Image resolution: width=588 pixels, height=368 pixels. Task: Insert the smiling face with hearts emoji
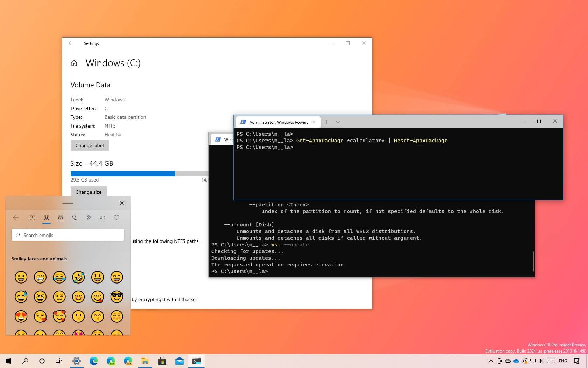coord(59,316)
